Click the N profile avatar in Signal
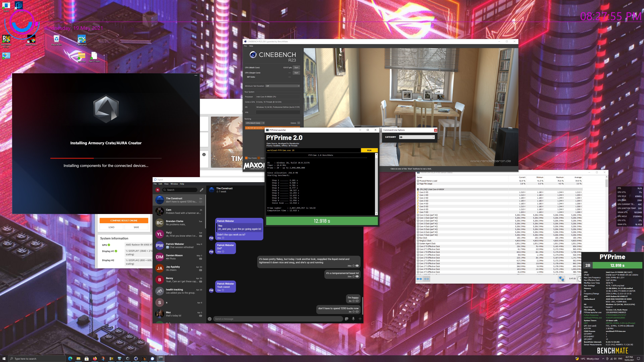This screenshot has height=362, width=644. pyautogui.click(x=157, y=190)
